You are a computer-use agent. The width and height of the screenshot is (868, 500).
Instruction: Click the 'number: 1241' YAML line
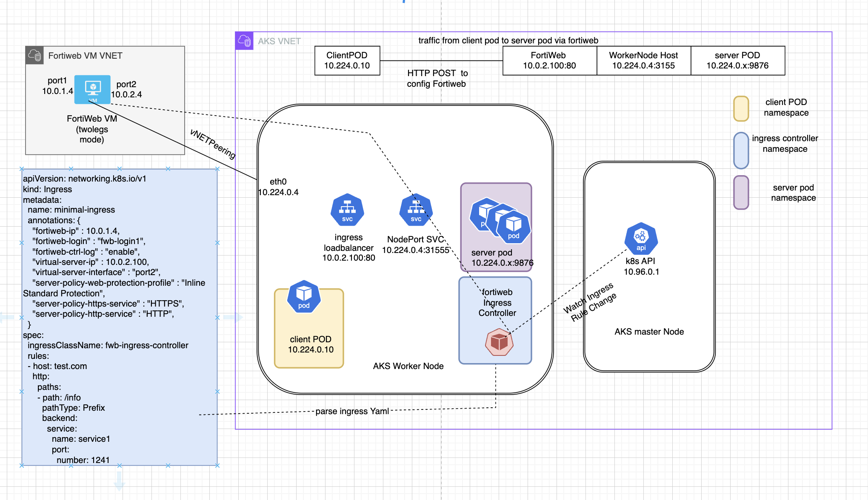pyautogui.click(x=83, y=460)
